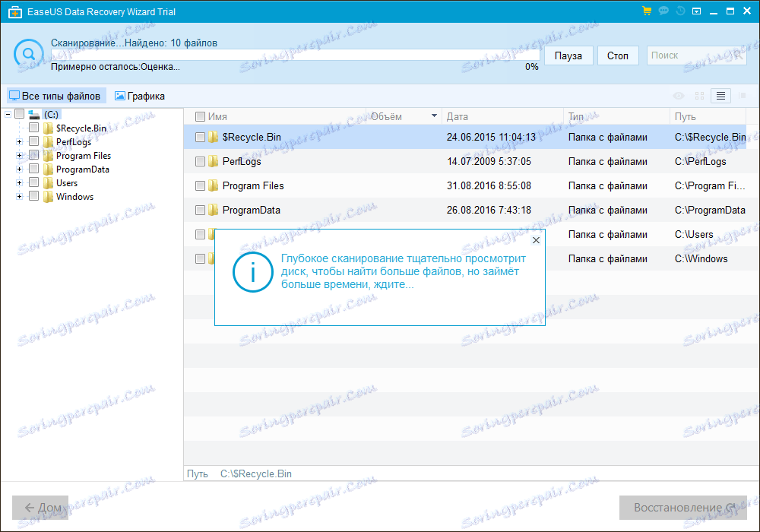Screen dimensions: 760x532
Task: Click the scanning magnifier icon
Action: click(29, 54)
